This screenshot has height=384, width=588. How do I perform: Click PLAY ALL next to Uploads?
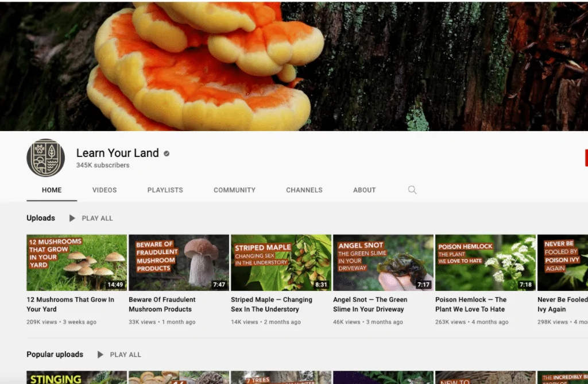point(97,218)
